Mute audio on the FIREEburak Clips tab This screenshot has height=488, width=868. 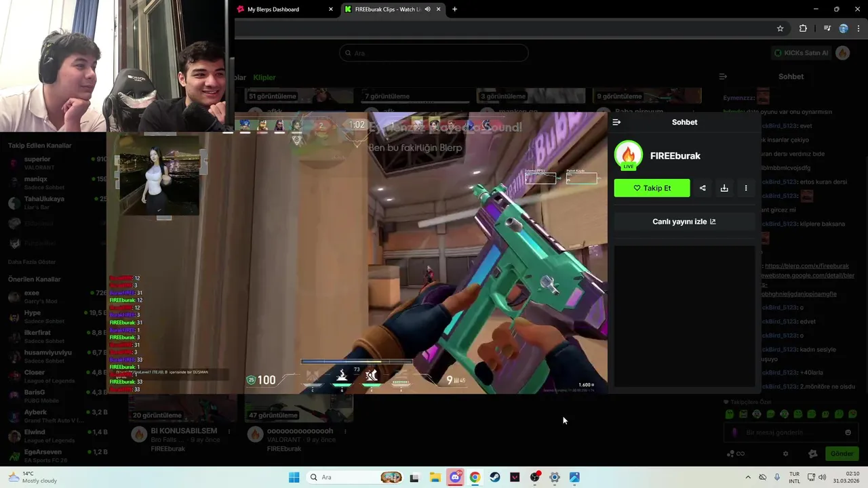pos(427,9)
